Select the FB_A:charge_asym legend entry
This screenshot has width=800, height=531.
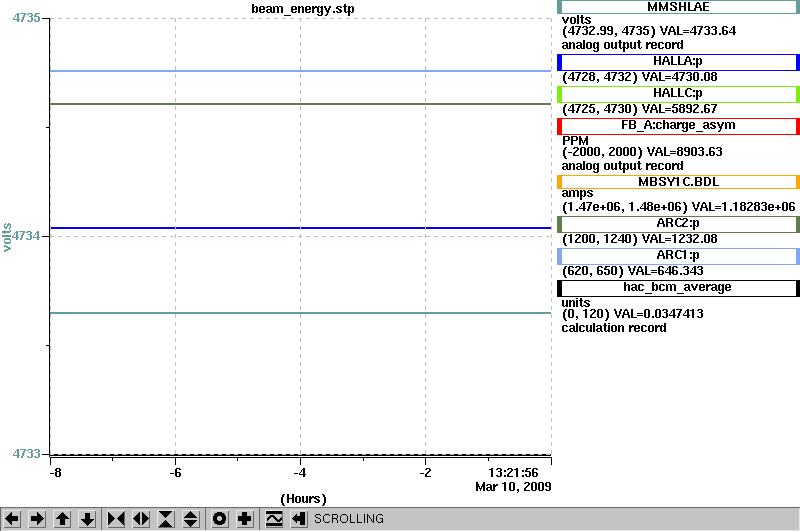pyautogui.click(x=678, y=126)
